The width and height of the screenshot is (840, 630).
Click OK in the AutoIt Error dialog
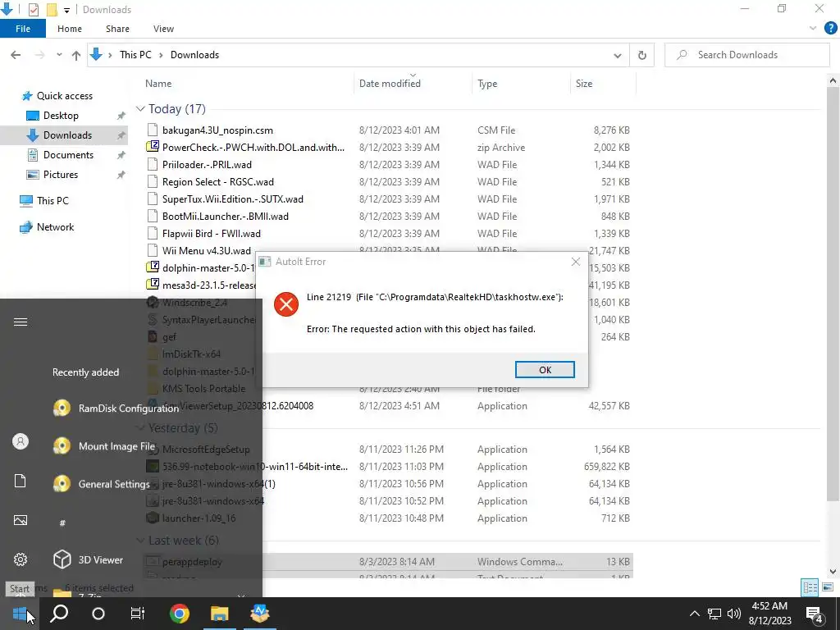pos(545,370)
